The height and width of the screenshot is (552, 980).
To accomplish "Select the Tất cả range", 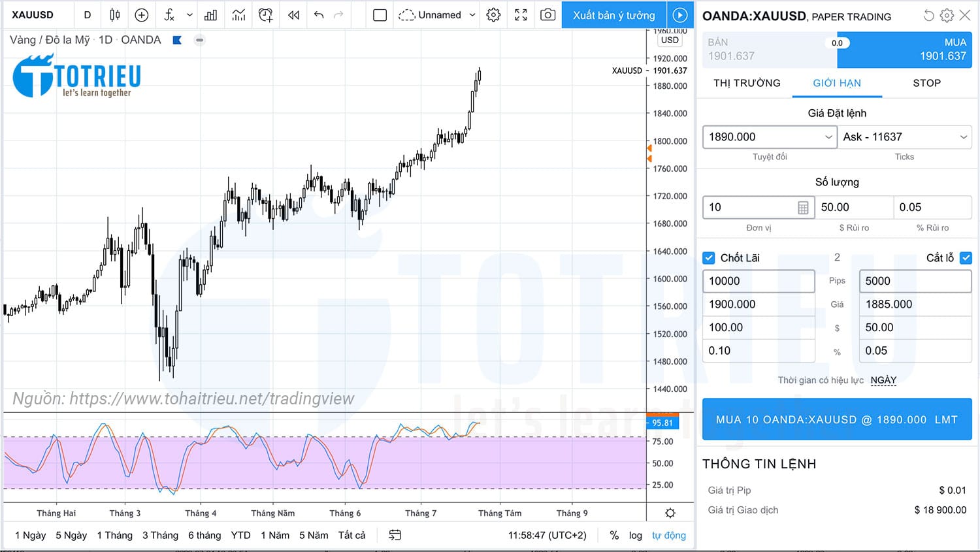I will [352, 535].
